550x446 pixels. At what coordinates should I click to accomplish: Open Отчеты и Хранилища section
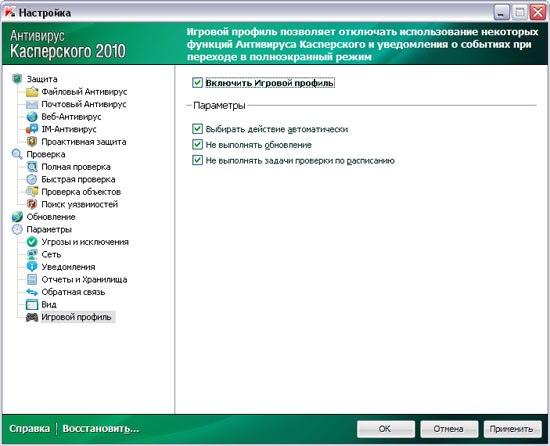pos(84,279)
